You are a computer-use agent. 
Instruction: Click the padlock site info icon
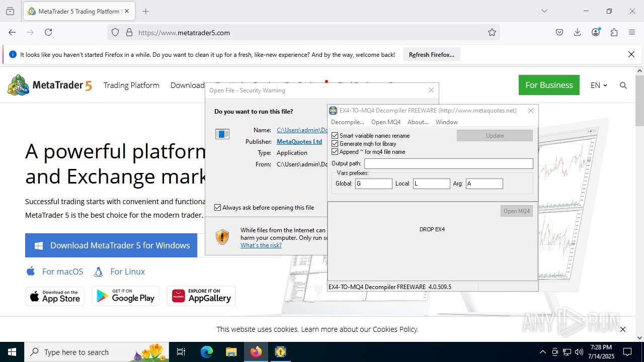tap(129, 32)
